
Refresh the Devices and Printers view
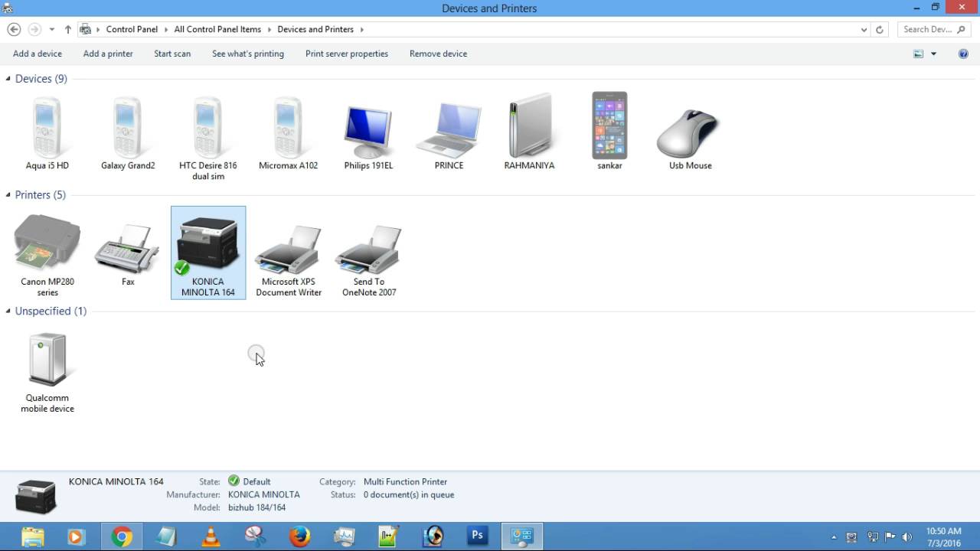click(x=880, y=29)
